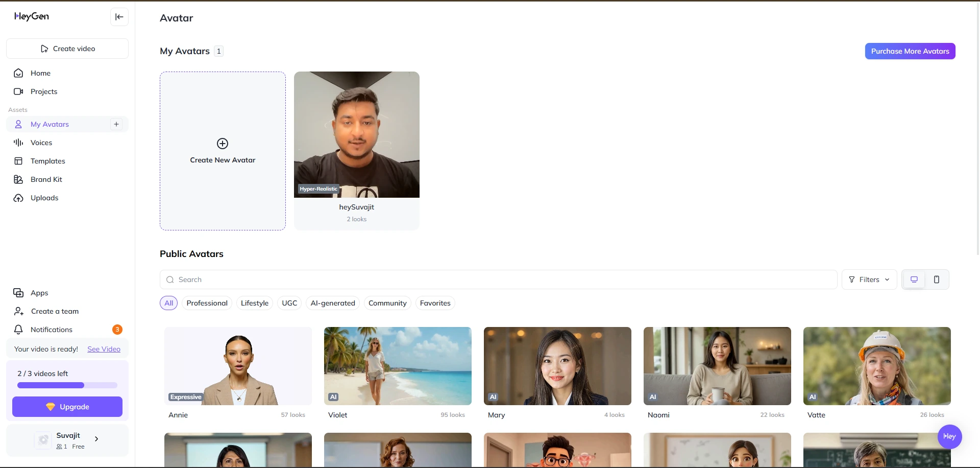
Task: Select the Lifestyle filter tab
Action: point(255,303)
